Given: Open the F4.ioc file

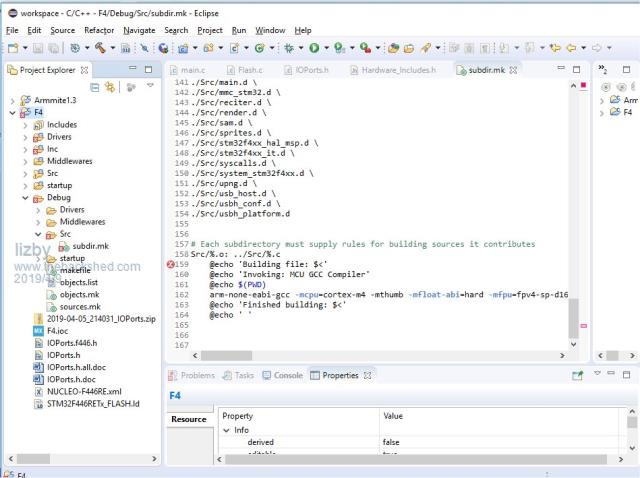Looking at the screenshot, I should (x=56, y=330).
